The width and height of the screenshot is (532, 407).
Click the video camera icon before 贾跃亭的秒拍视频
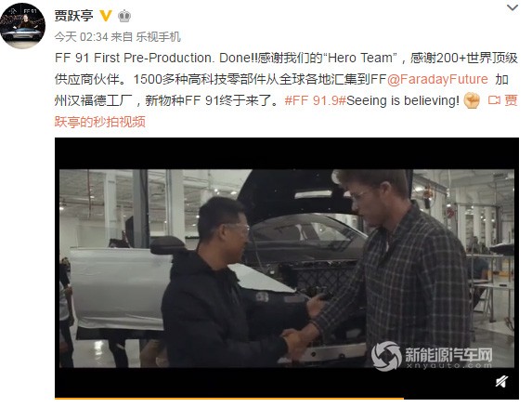pyautogui.click(x=494, y=100)
